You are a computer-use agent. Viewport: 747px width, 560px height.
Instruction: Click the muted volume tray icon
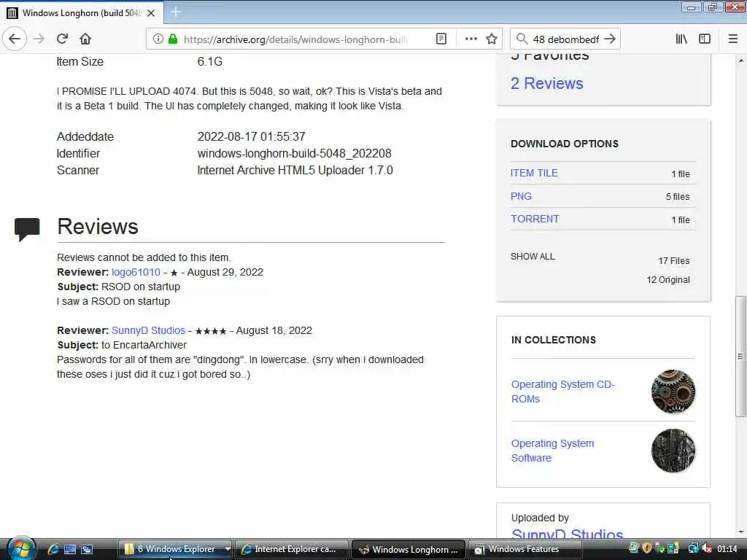[x=707, y=549]
